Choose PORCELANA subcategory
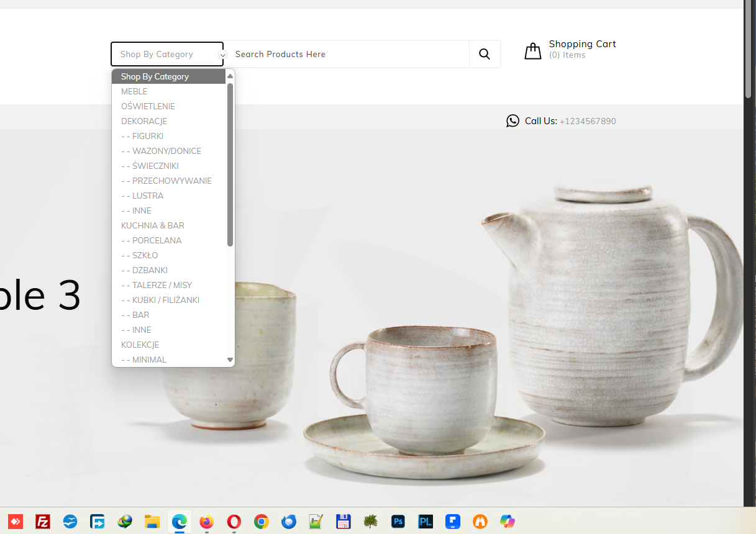The height and width of the screenshot is (534, 756). point(168,240)
